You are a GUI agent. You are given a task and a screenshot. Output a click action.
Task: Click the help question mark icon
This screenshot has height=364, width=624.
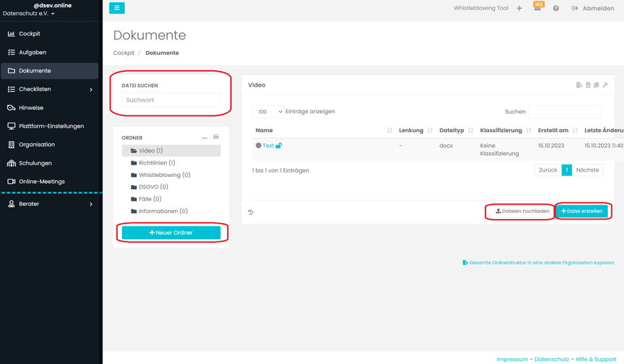(x=555, y=9)
